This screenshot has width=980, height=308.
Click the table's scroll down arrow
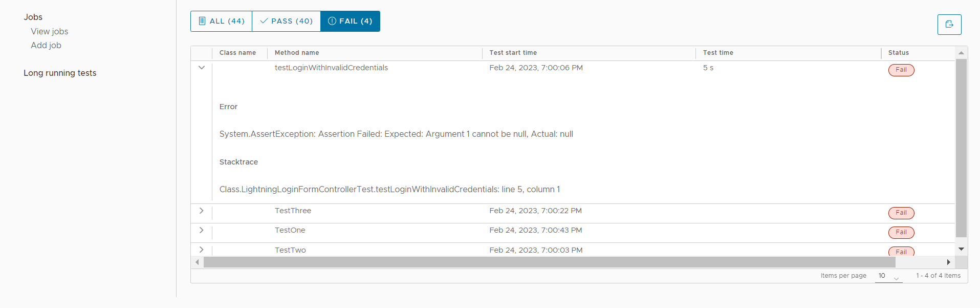click(961, 249)
